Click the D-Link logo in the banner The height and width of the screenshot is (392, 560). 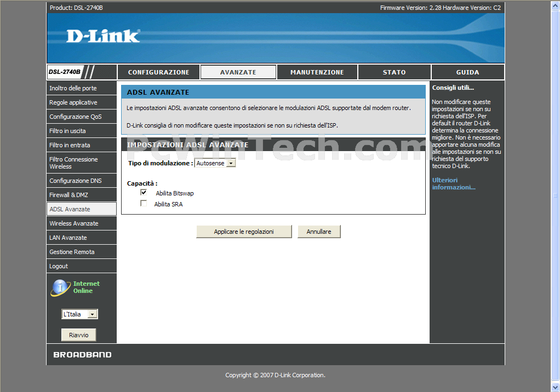point(103,36)
